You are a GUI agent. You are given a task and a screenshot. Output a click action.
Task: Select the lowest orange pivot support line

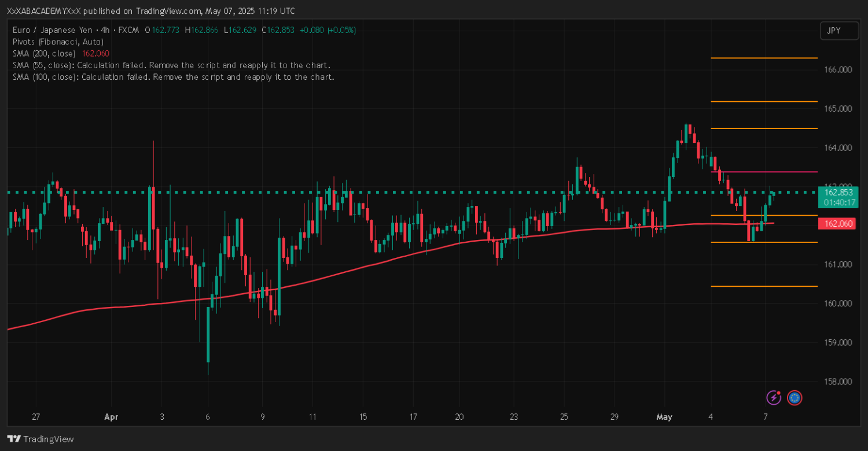[x=764, y=286]
